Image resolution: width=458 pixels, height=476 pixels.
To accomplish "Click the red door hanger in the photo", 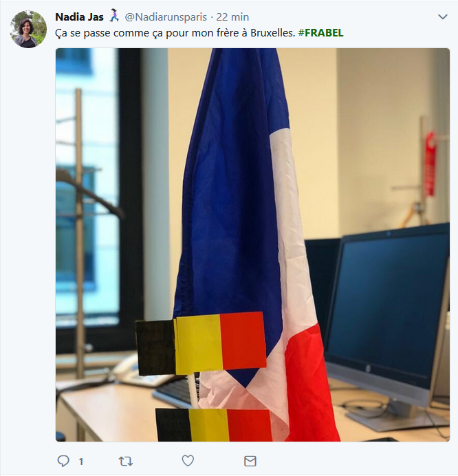I will 430,164.
